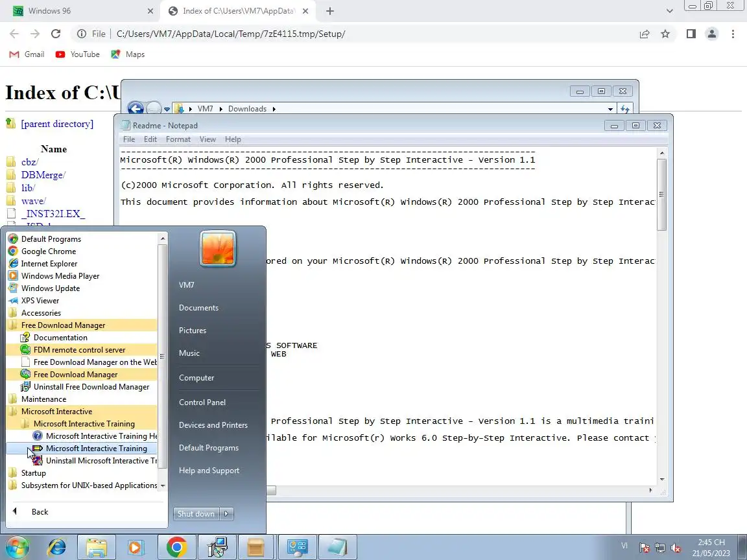
Task: Open Internet Explorer from Start menu list
Action: pos(82,264)
